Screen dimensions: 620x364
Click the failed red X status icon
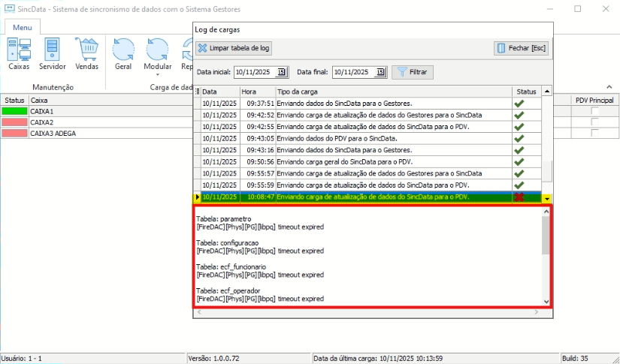pos(519,197)
